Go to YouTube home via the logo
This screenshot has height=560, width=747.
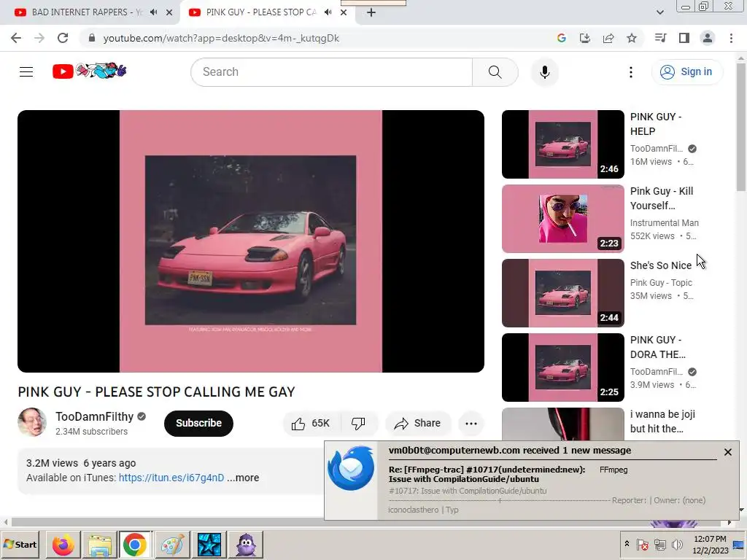pyautogui.click(x=90, y=71)
